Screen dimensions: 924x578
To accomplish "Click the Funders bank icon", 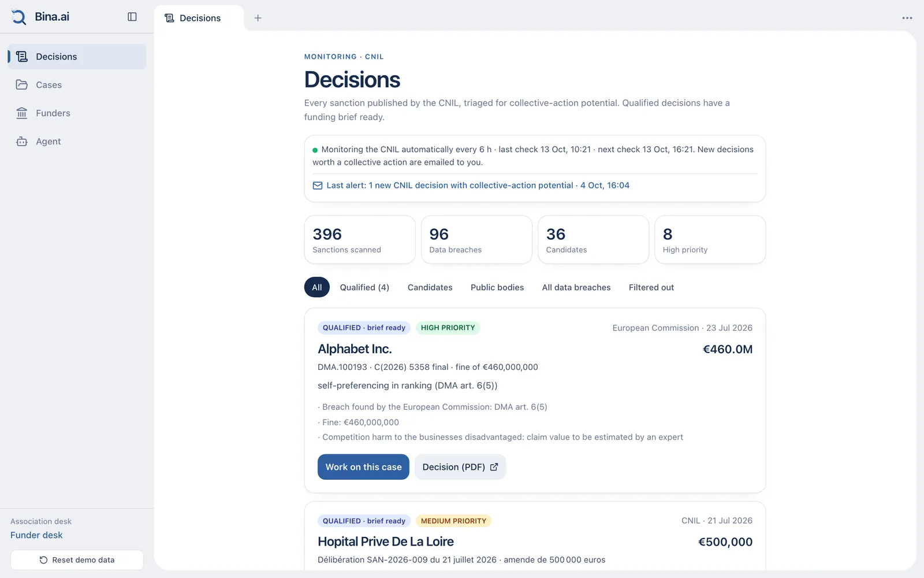I will (x=22, y=113).
